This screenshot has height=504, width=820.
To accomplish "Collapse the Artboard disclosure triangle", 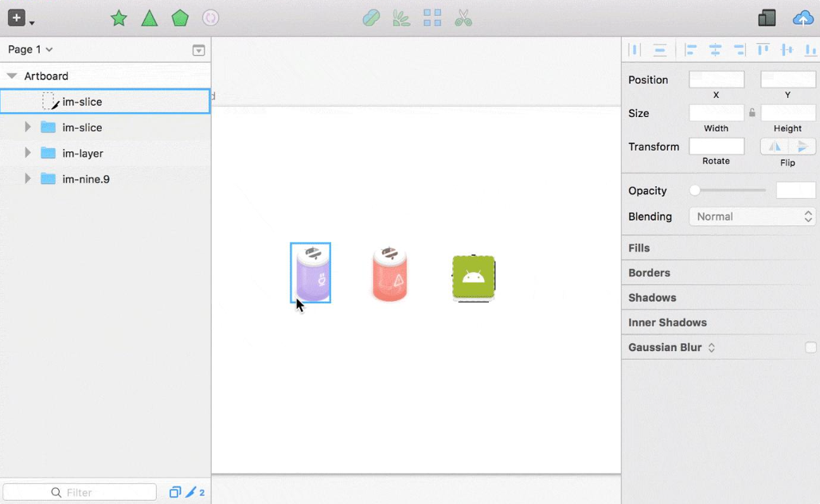I will tap(11, 76).
